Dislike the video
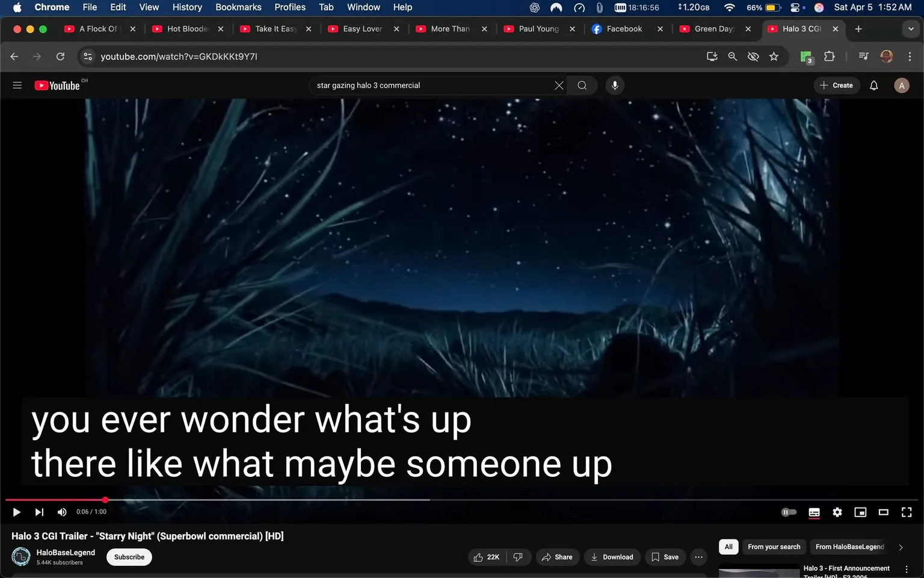Image resolution: width=924 pixels, height=578 pixels. tap(517, 557)
